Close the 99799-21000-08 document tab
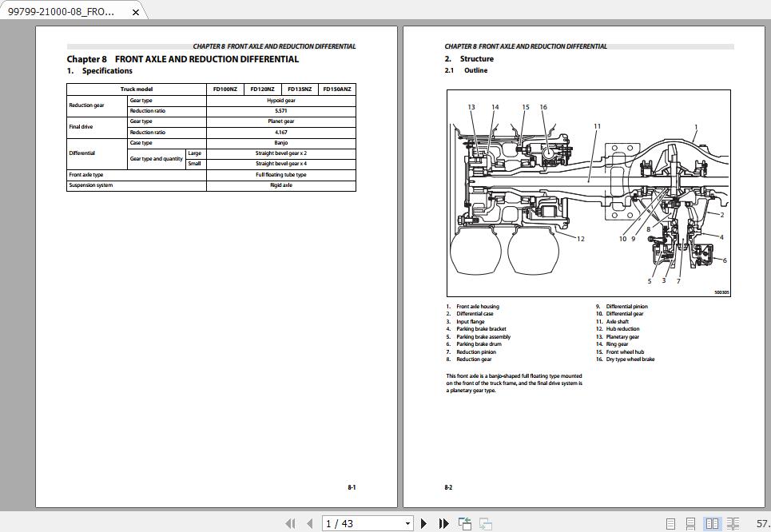The image size is (771, 532). tap(135, 12)
